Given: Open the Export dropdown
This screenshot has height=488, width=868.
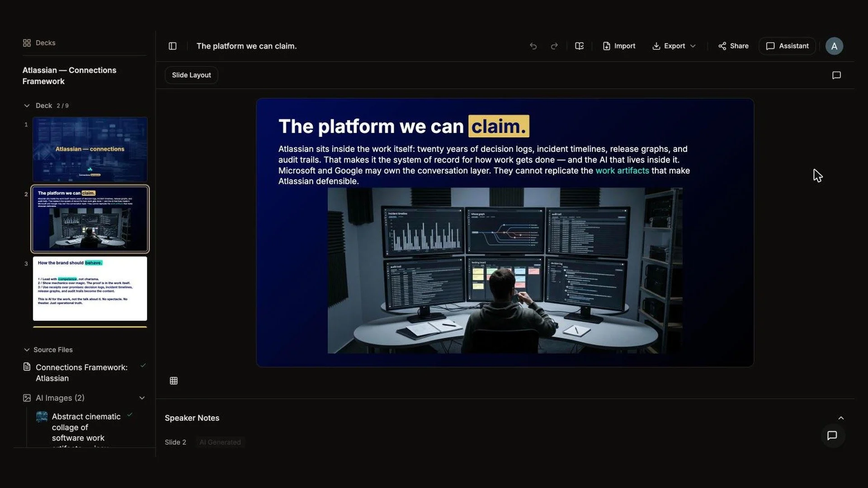Looking at the screenshot, I should [x=674, y=46].
